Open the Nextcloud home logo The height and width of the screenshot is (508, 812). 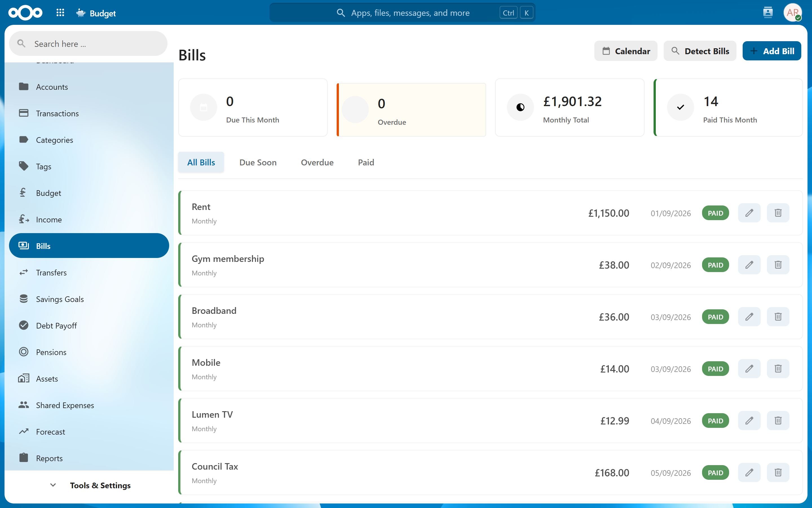pos(25,13)
